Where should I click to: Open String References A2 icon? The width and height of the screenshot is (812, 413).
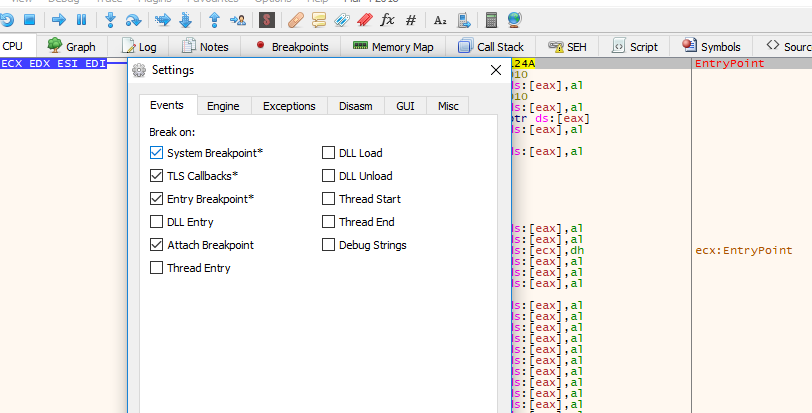440,20
